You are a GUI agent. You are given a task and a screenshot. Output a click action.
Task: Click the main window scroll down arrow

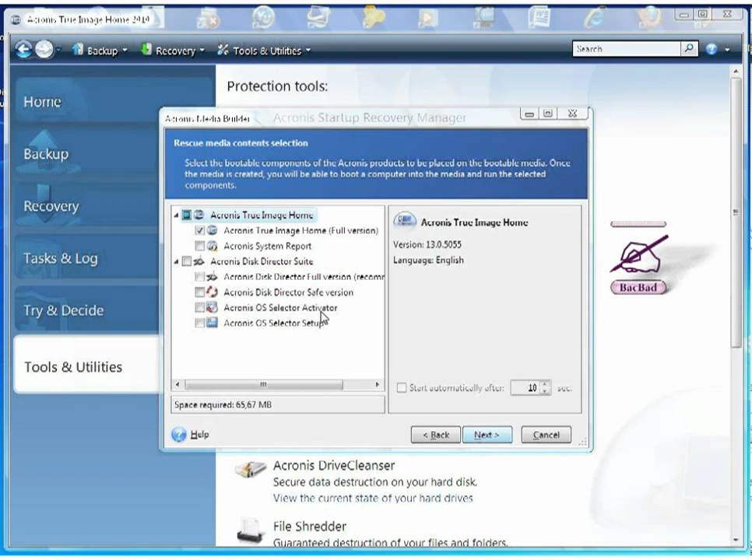pos(736,541)
